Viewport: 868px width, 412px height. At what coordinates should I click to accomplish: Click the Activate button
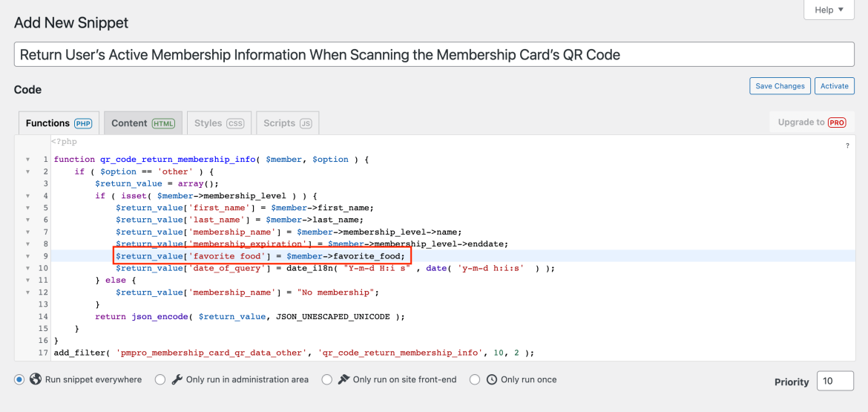click(x=834, y=86)
